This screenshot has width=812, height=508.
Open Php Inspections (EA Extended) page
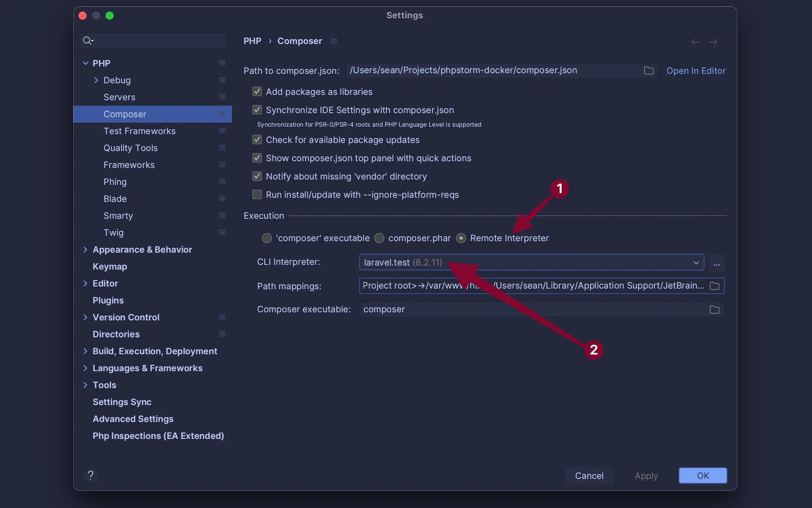coord(153,436)
